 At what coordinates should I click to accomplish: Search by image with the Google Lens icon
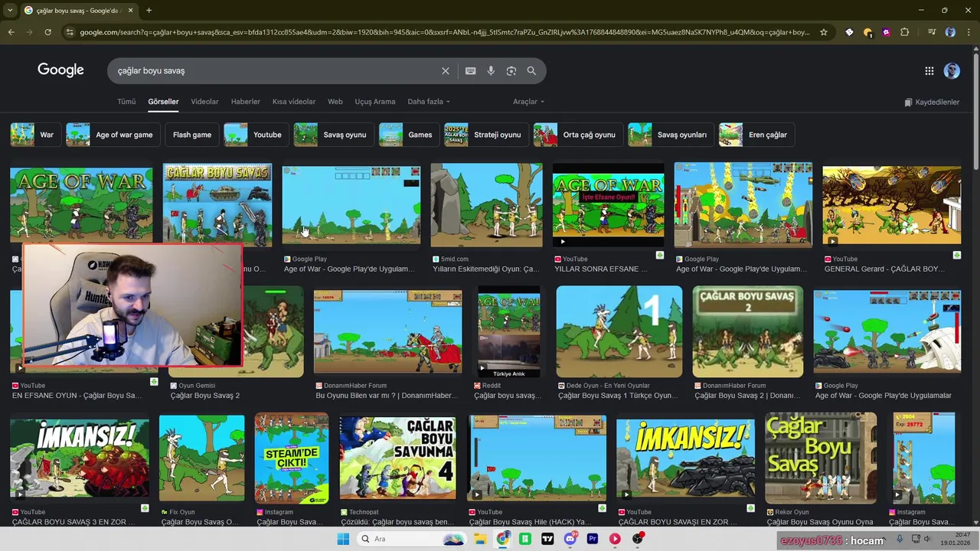point(511,70)
